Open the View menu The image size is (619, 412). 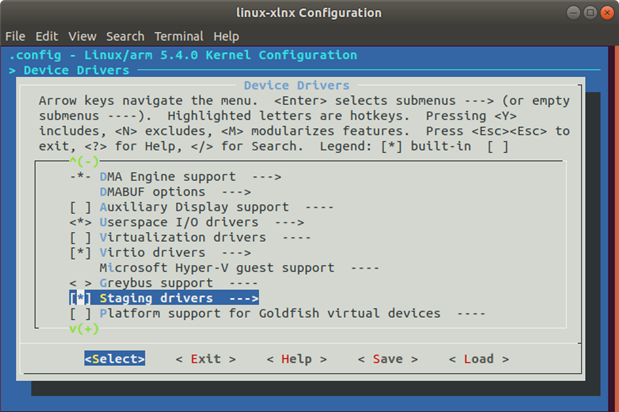82,36
